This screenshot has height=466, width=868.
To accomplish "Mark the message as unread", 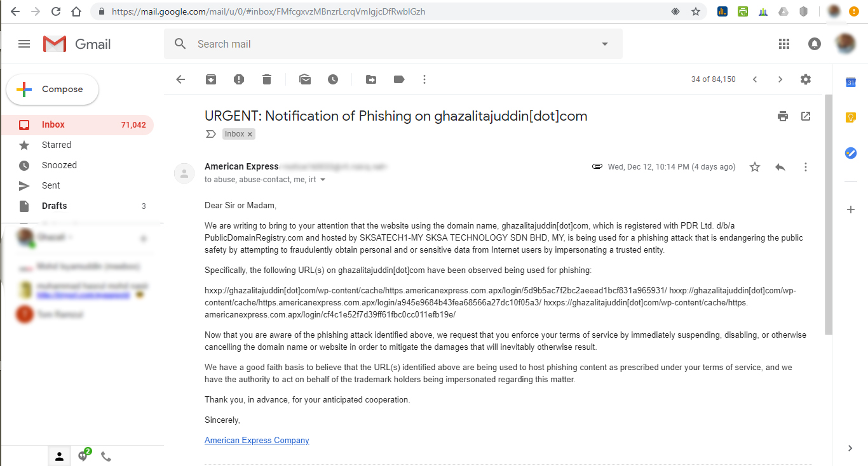I will (305, 79).
